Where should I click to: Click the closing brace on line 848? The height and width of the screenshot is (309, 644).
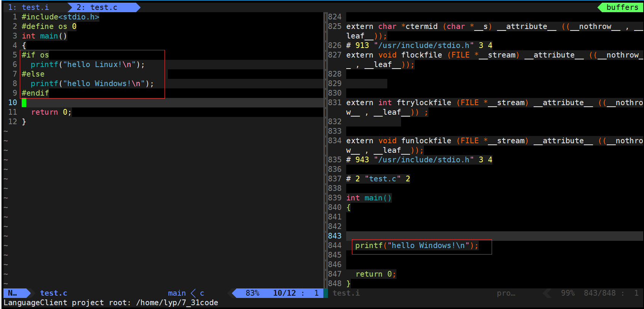click(348, 283)
